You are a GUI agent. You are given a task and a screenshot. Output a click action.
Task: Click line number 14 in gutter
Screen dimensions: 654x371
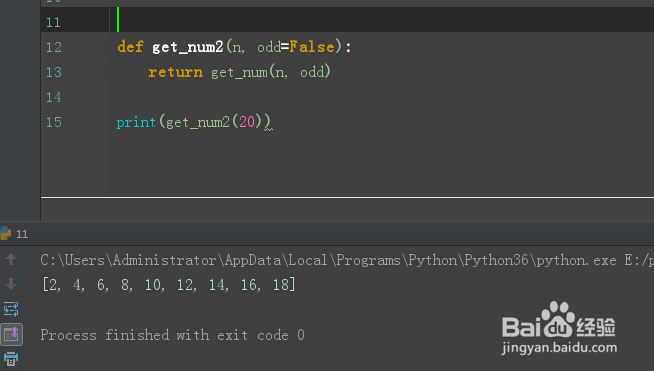(x=54, y=97)
